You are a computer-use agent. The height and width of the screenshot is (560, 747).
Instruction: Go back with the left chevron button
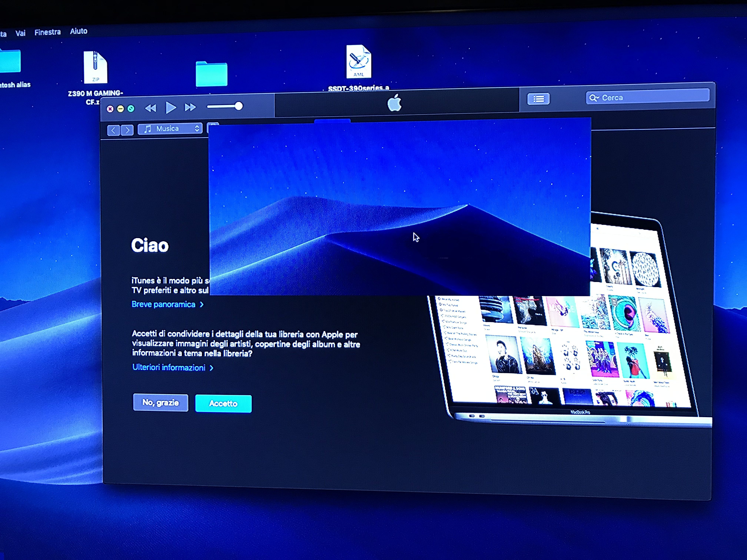tap(113, 130)
